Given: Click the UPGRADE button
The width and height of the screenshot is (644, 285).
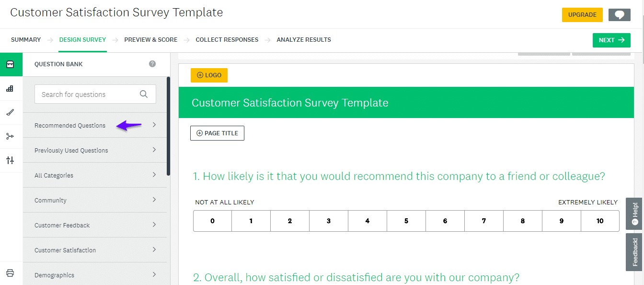Looking at the screenshot, I should (x=582, y=14).
